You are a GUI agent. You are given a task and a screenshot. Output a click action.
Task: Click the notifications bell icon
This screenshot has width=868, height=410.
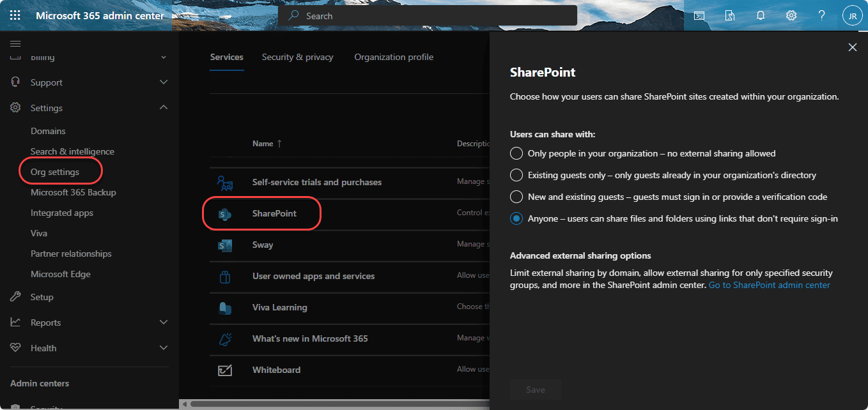click(x=760, y=15)
